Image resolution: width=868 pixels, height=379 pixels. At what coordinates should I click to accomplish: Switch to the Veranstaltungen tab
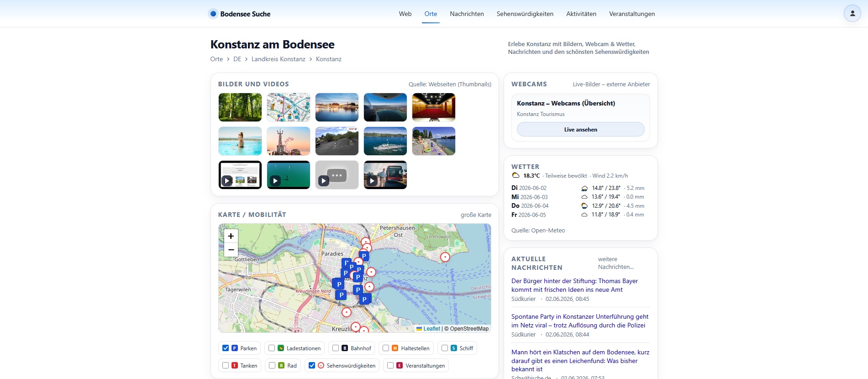632,14
